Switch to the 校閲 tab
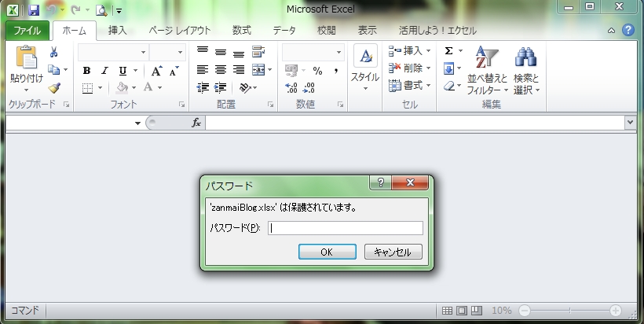644x324 pixels. [327, 31]
